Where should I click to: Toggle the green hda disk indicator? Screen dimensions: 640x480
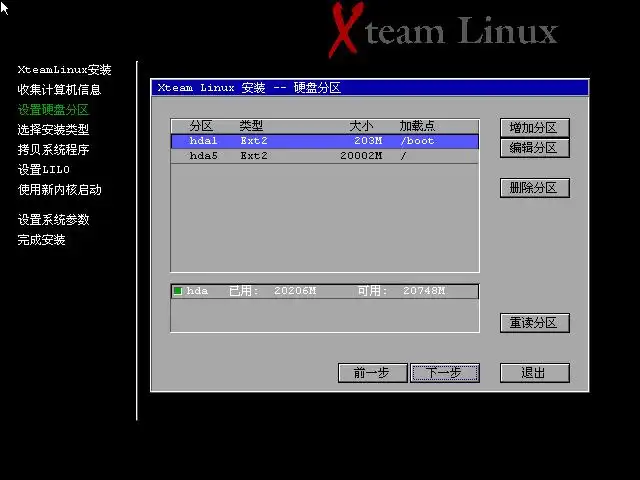(x=178, y=291)
